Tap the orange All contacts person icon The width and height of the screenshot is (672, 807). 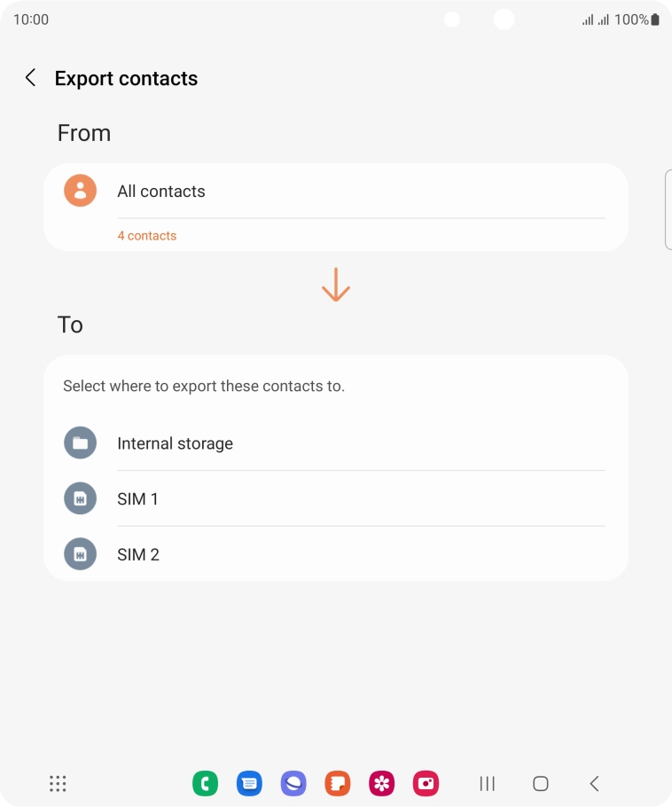click(80, 191)
